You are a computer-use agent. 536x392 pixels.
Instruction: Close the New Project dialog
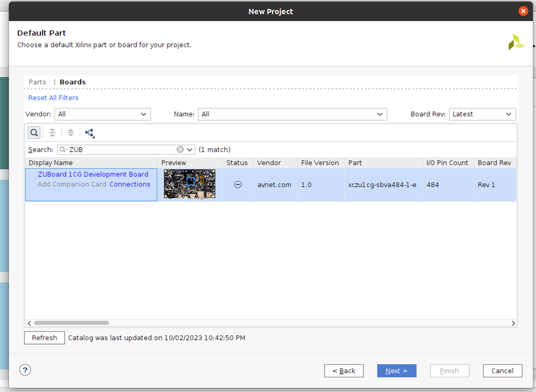[523, 11]
